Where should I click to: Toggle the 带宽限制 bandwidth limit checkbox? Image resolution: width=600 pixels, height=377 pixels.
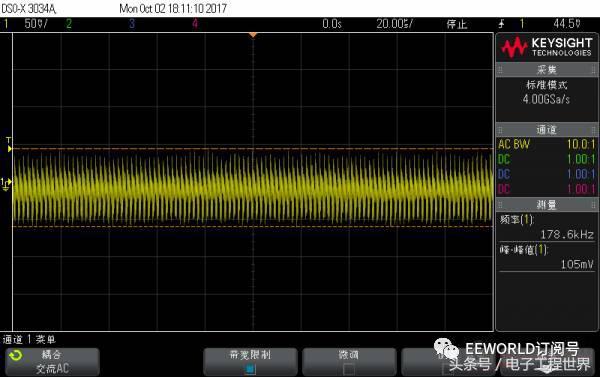(x=250, y=369)
